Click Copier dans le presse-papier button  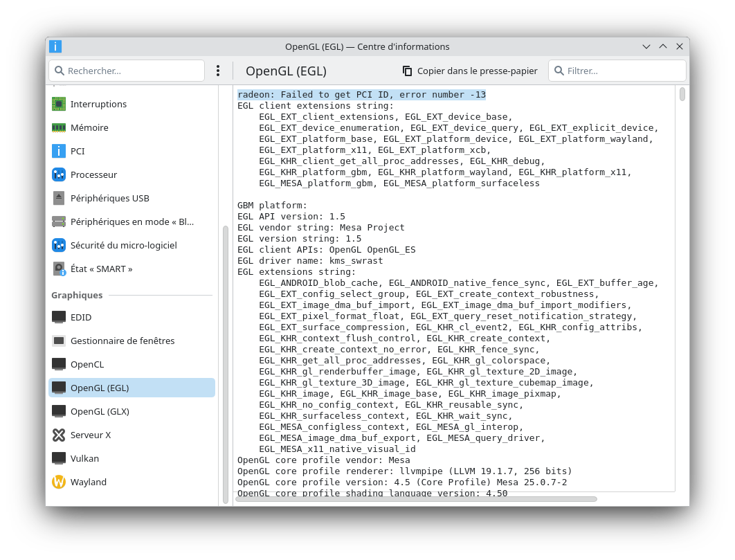pos(470,71)
